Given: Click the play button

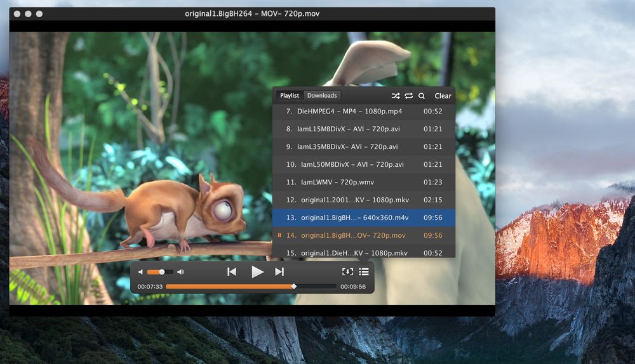Looking at the screenshot, I should (257, 272).
